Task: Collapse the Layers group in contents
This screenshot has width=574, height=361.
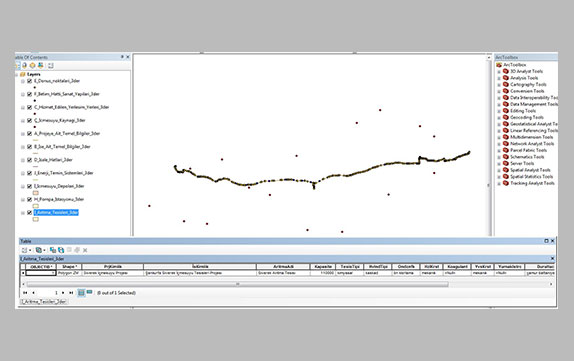Action: (x=16, y=74)
